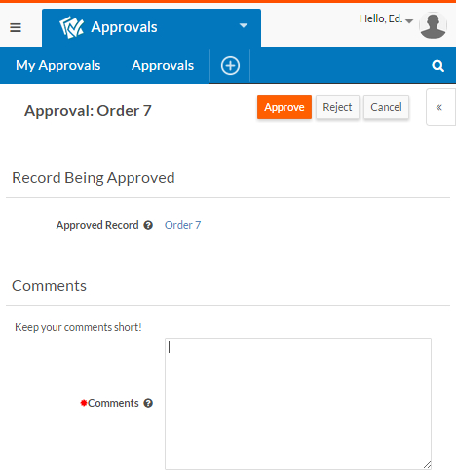Click the Approvals app logo icon

click(71, 27)
